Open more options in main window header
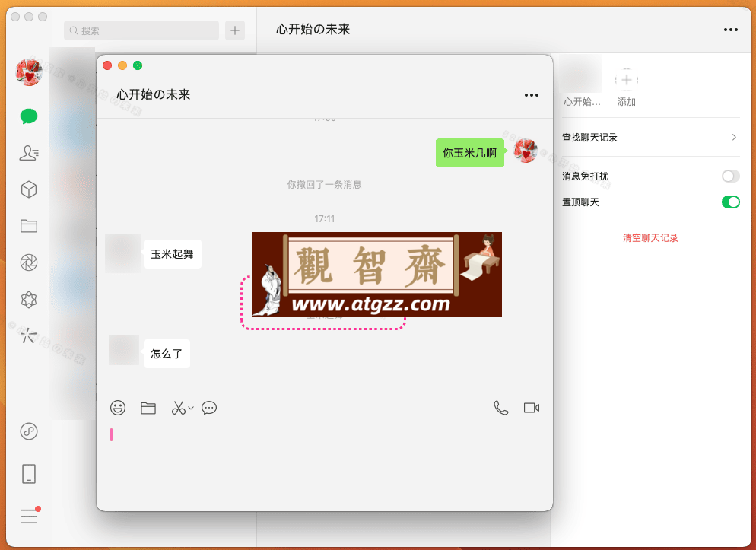756x550 pixels. [730, 30]
